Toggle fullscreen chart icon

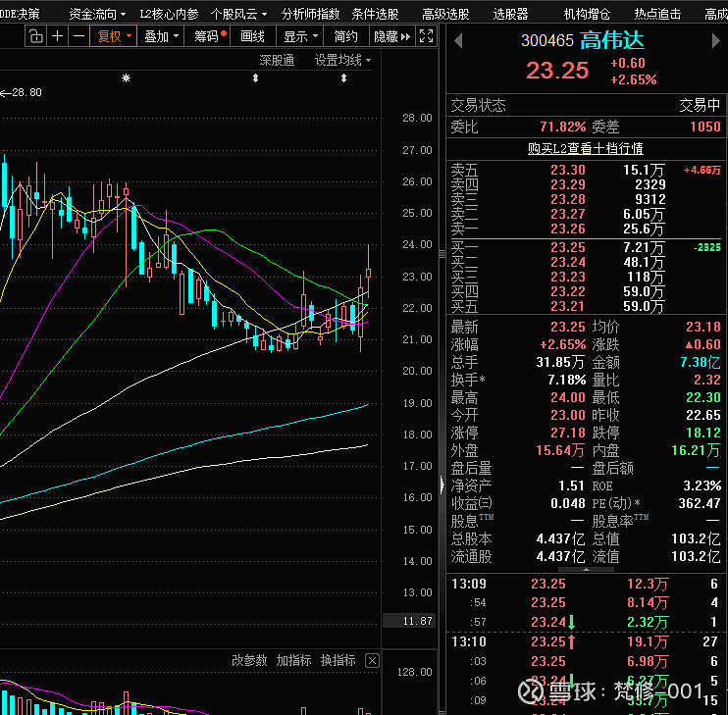tap(426, 36)
